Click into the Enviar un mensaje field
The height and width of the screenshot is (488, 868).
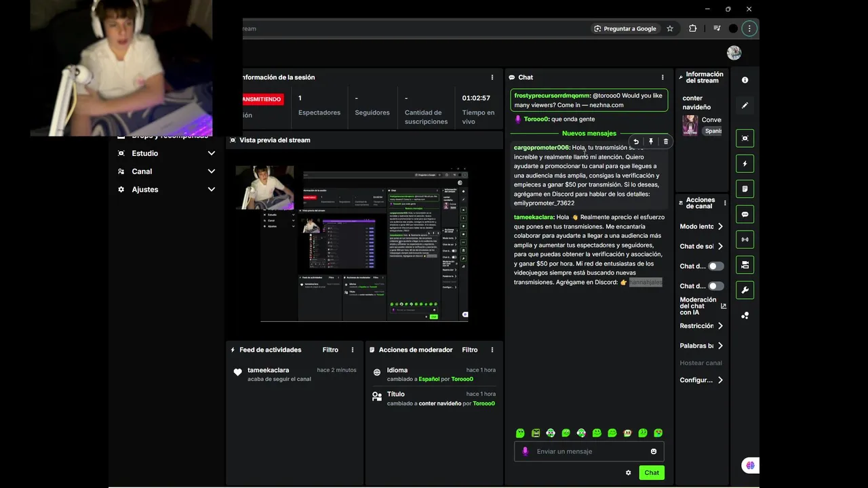pos(589,451)
